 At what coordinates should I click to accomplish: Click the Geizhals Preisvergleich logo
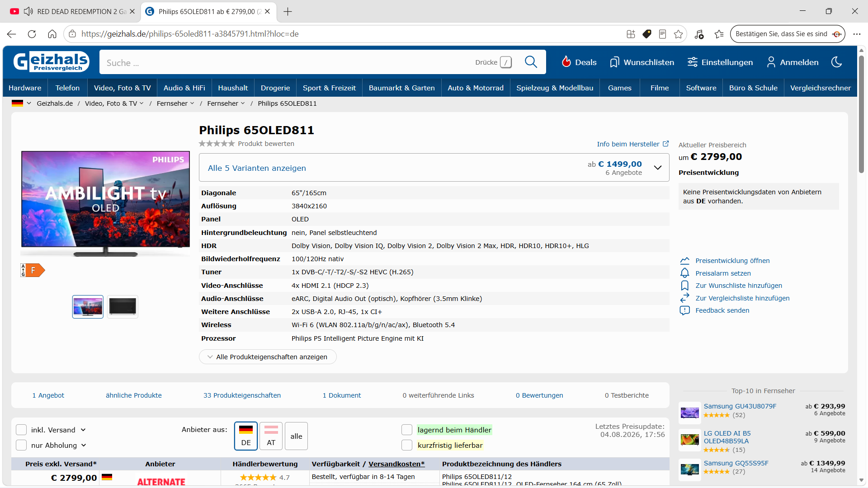click(x=51, y=62)
